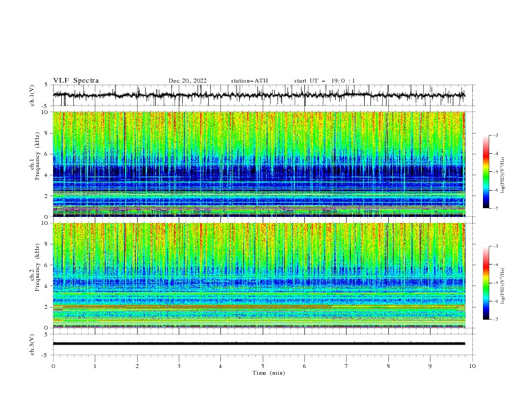Click the ch.2 'Frequency (kHz)' axis label

pos(38,267)
